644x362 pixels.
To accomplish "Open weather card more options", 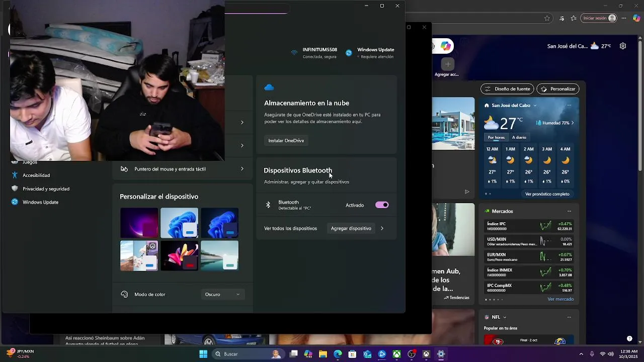I will pos(569,106).
